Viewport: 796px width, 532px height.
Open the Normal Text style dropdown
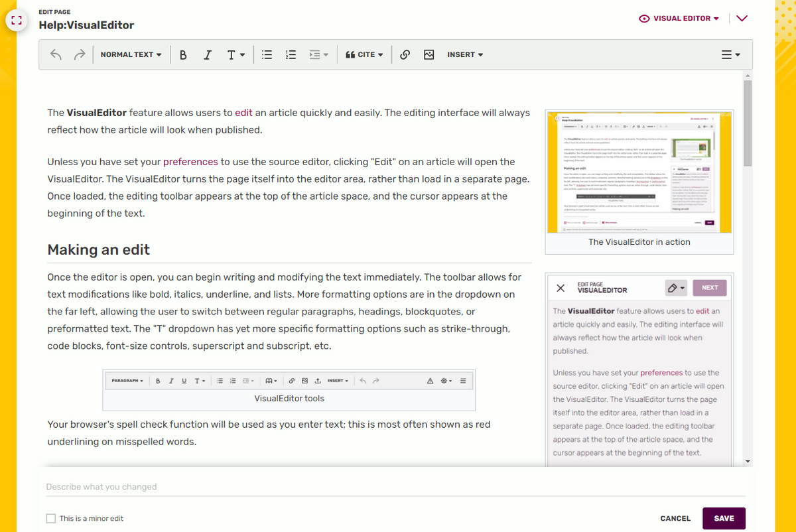point(131,54)
